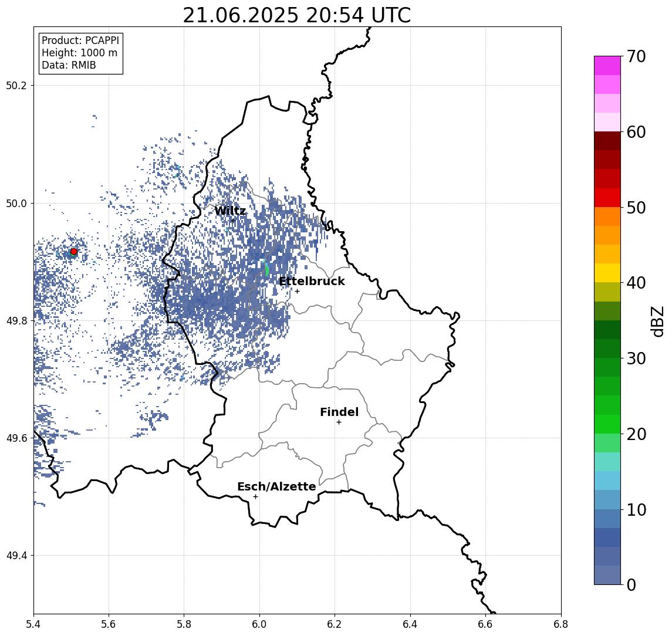Click the dark red 60 dBZ swatch
Image resolution: width=672 pixels, height=636 pixels.
tap(607, 141)
